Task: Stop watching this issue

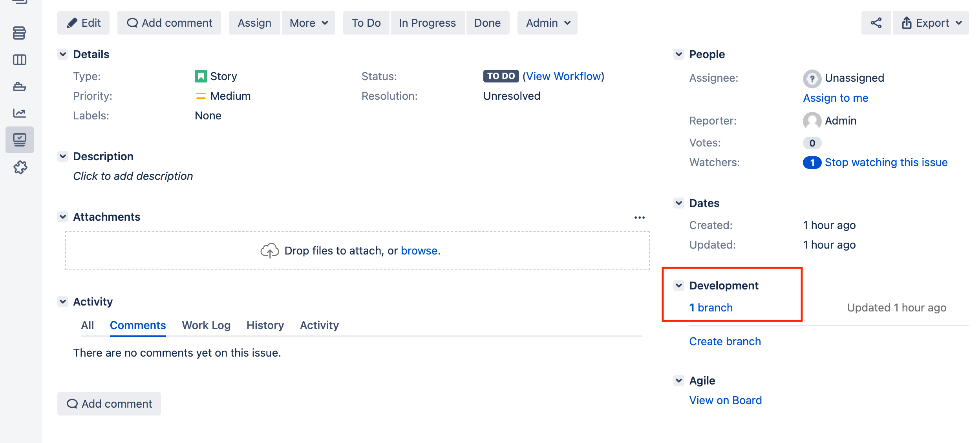Action: pos(886,162)
